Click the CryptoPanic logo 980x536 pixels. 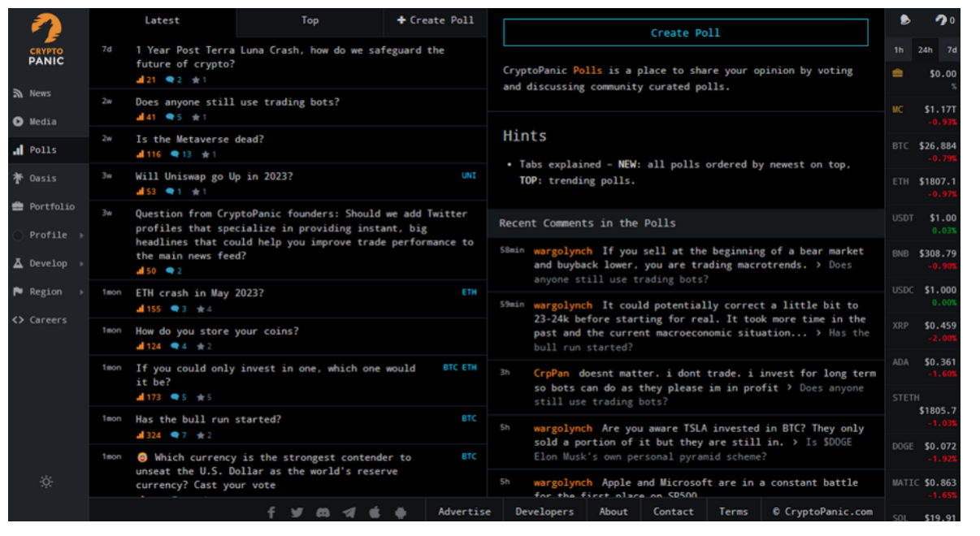point(46,40)
